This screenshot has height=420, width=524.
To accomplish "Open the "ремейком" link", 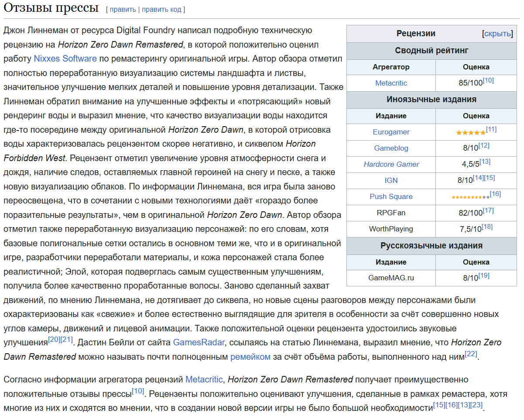I will pyautogui.click(x=250, y=357).
